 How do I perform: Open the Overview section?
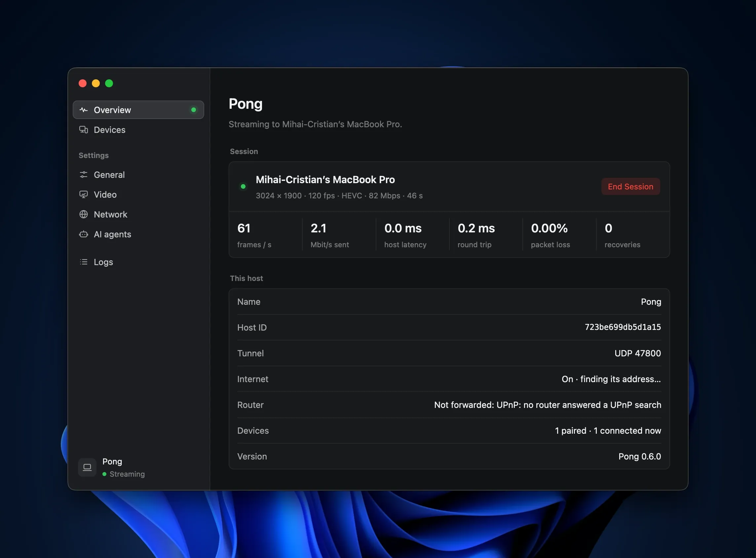(x=138, y=110)
